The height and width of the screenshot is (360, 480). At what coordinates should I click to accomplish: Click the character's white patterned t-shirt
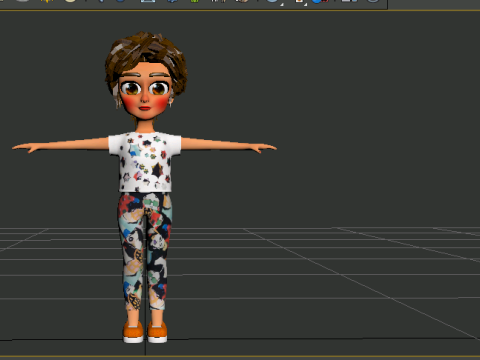pos(145,162)
